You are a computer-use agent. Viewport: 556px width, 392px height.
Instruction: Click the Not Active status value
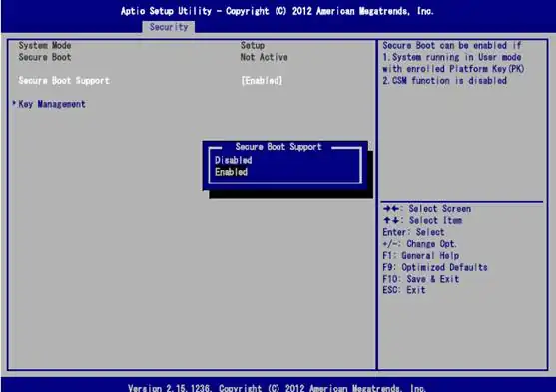point(264,57)
